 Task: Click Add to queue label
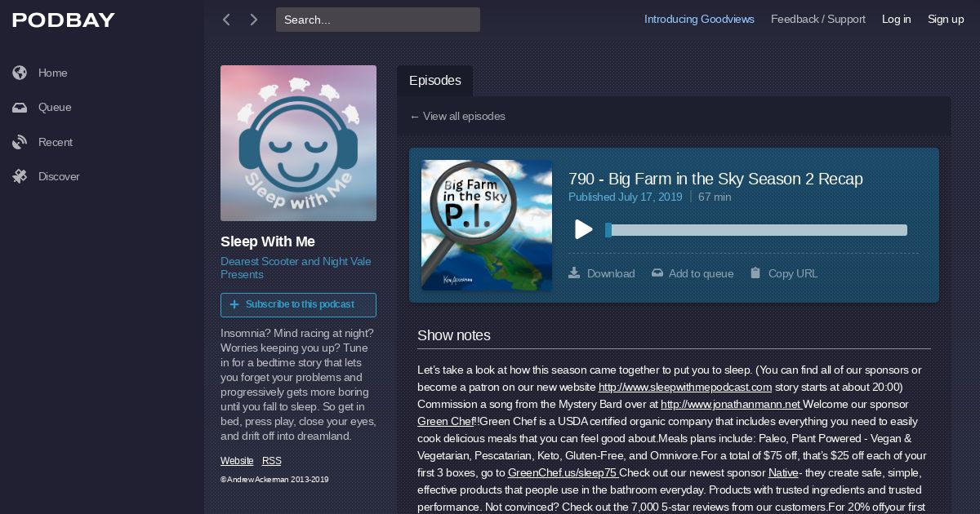tap(701, 273)
